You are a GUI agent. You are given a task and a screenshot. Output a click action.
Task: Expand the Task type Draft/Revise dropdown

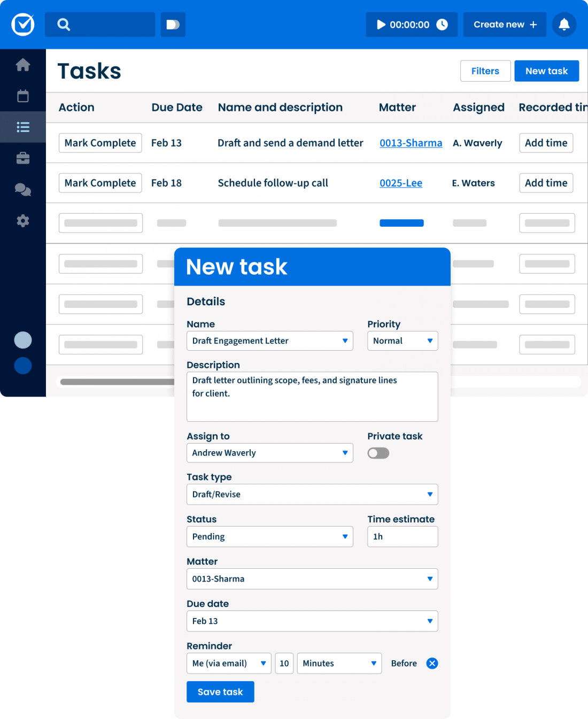[x=312, y=494]
